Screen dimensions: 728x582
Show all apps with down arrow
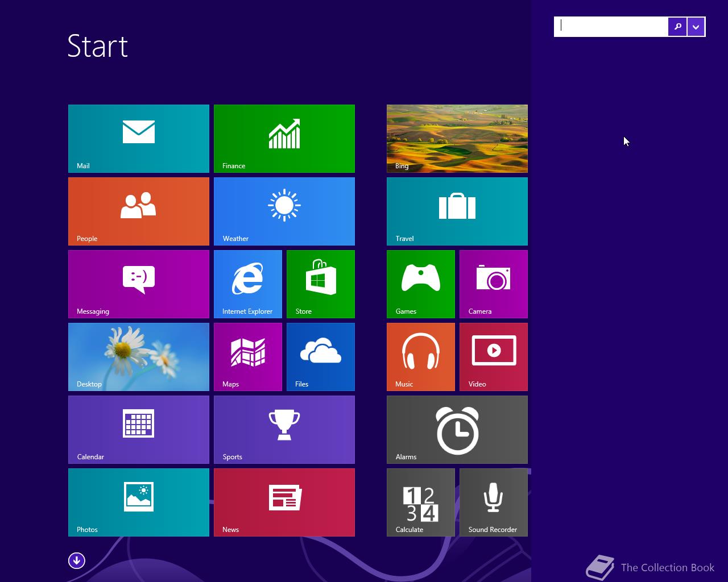[x=77, y=561]
